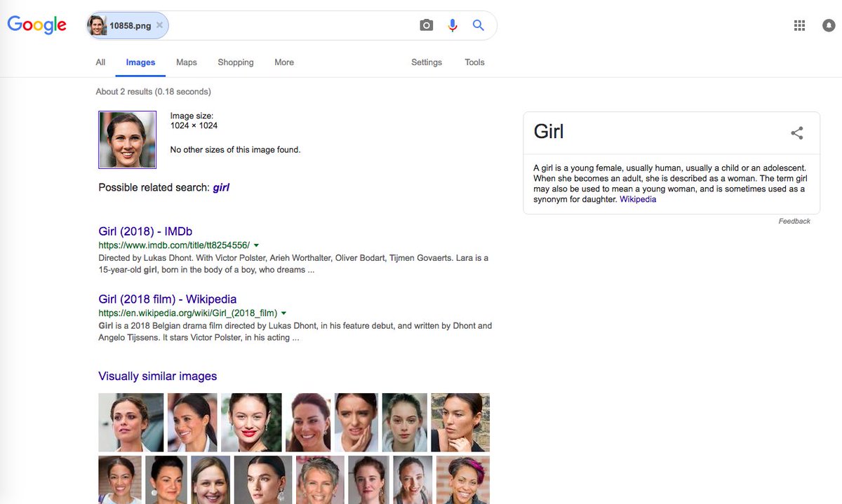Share the Girl knowledge panel

click(x=797, y=132)
